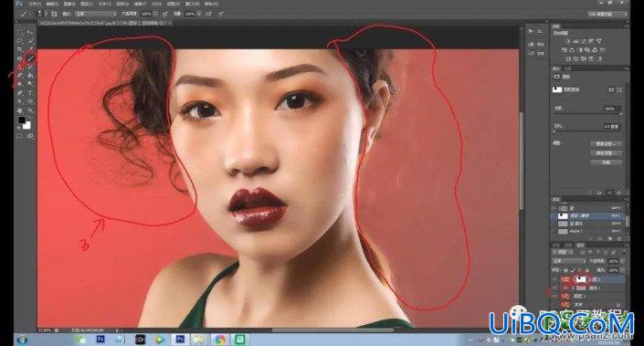The image size is (644, 346).
Task: Delete current channel with trash icon
Action: coord(619,238)
